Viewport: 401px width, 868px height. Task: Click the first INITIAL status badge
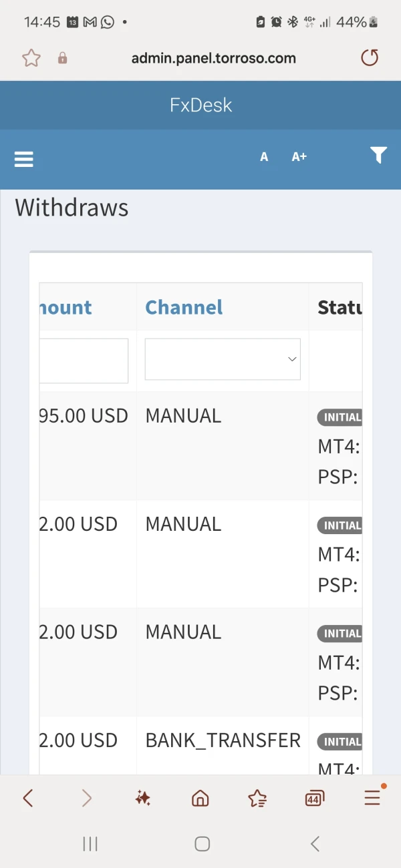pos(340,417)
